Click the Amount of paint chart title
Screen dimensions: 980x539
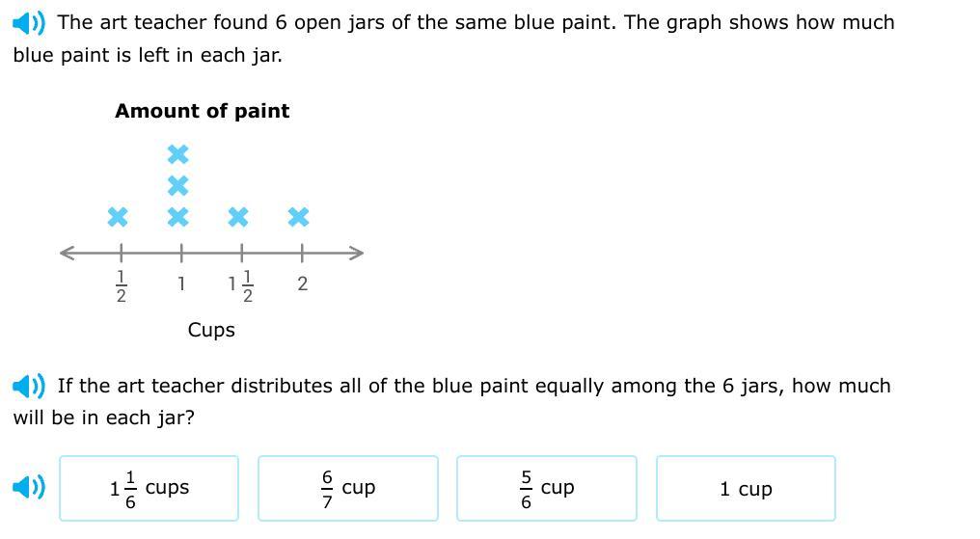202,111
